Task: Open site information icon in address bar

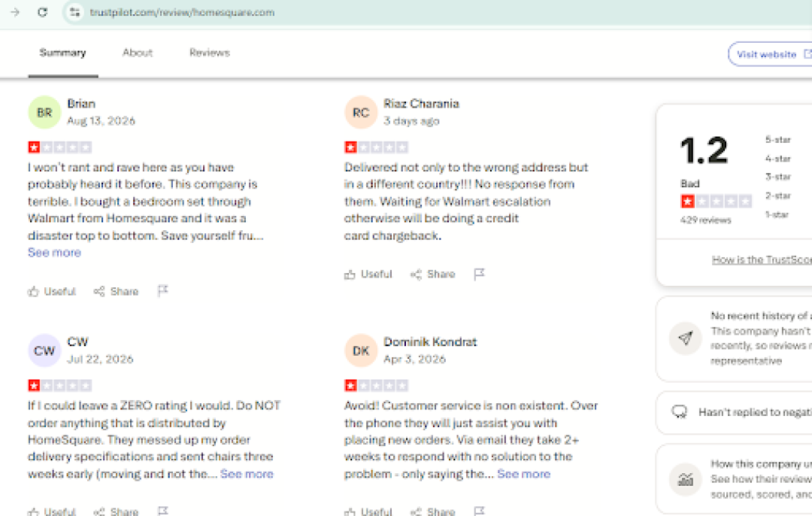Action: pyautogui.click(x=75, y=12)
